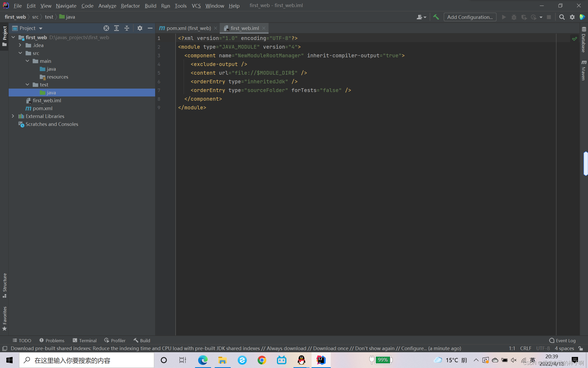Switch to pom.xml (first_web) tab
The image size is (588, 368).
(188, 28)
